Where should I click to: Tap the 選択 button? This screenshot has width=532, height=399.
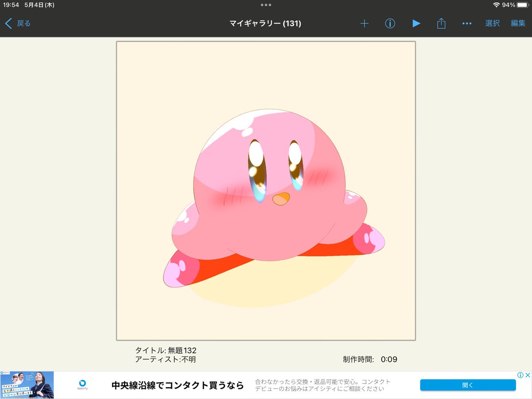click(493, 23)
